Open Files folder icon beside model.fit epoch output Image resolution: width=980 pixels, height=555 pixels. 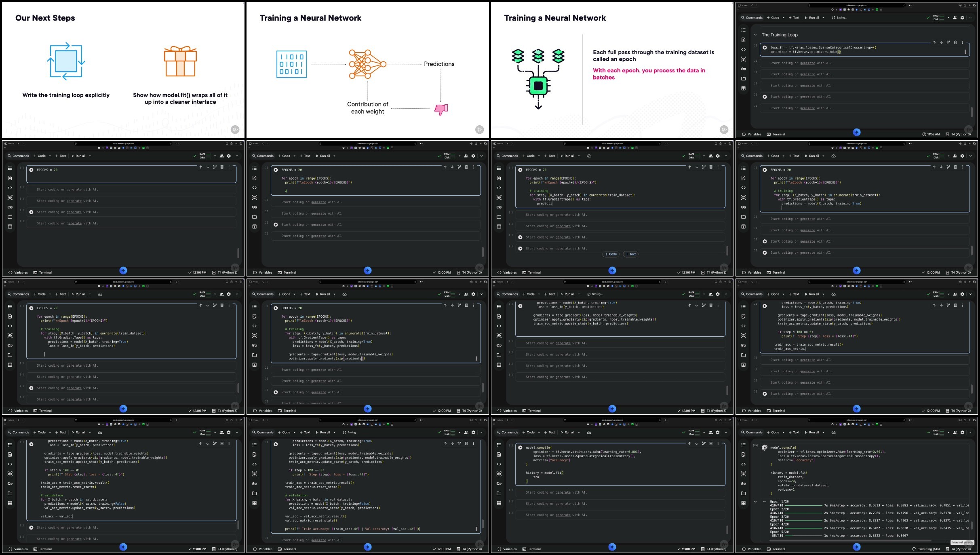tap(744, 493)
